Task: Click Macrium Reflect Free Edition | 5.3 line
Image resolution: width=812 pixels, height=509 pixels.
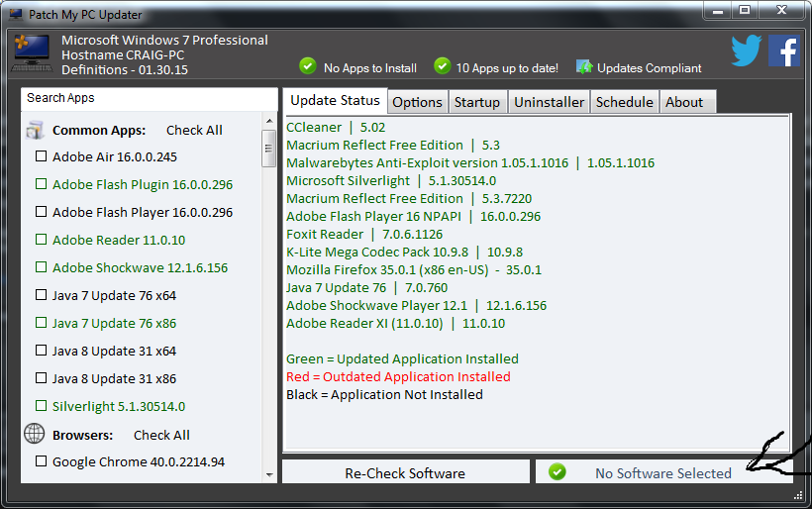Action: [x=393, y=145]
